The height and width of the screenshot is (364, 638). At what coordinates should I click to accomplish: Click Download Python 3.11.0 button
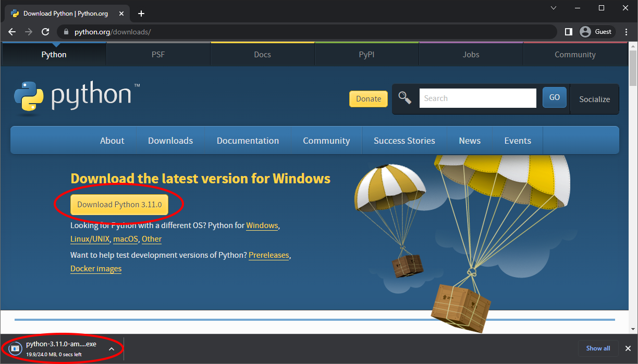pos(119,205)
